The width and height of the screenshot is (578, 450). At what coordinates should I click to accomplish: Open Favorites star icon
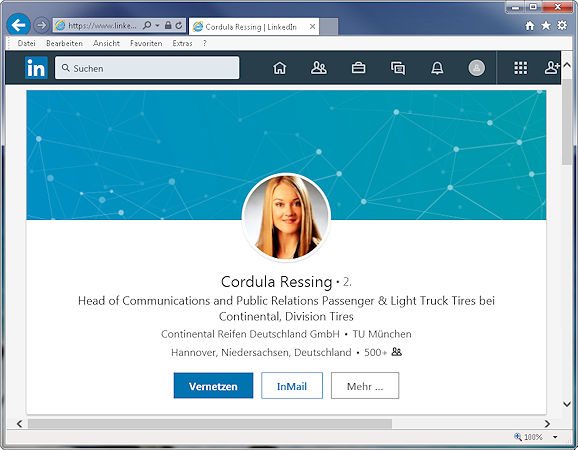tap(546, 25)
